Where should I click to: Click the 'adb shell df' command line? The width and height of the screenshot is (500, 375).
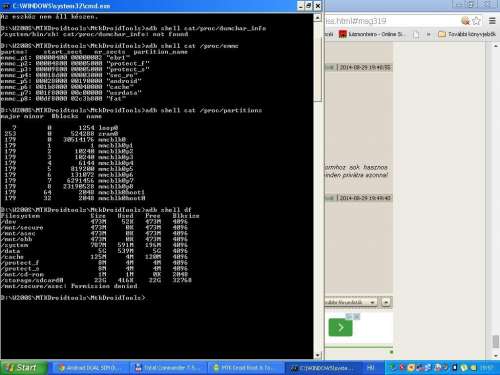point(96,210)
